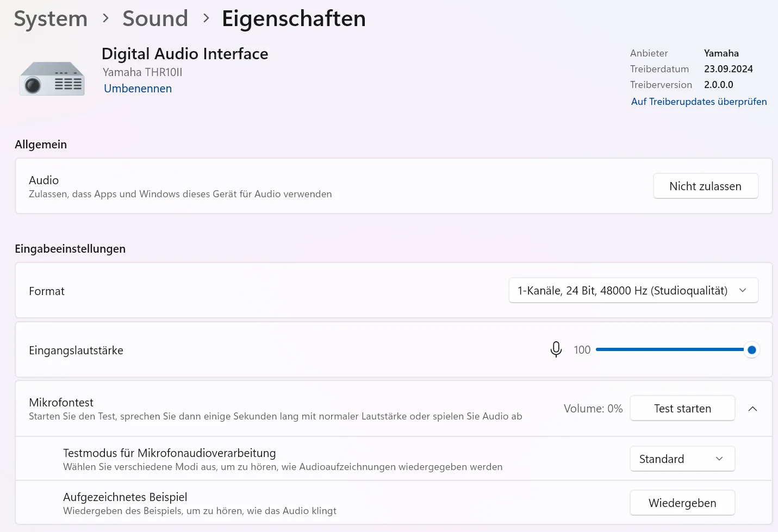Click the Digital Audio Interface device icon
This screenshot has height=532, width=778.
[52, 78]
